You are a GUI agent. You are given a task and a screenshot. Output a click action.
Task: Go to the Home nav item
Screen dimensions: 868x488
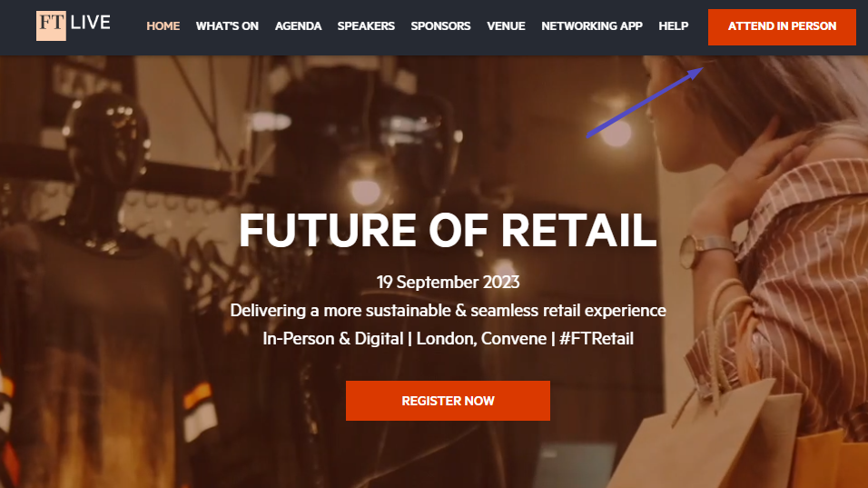163,26
